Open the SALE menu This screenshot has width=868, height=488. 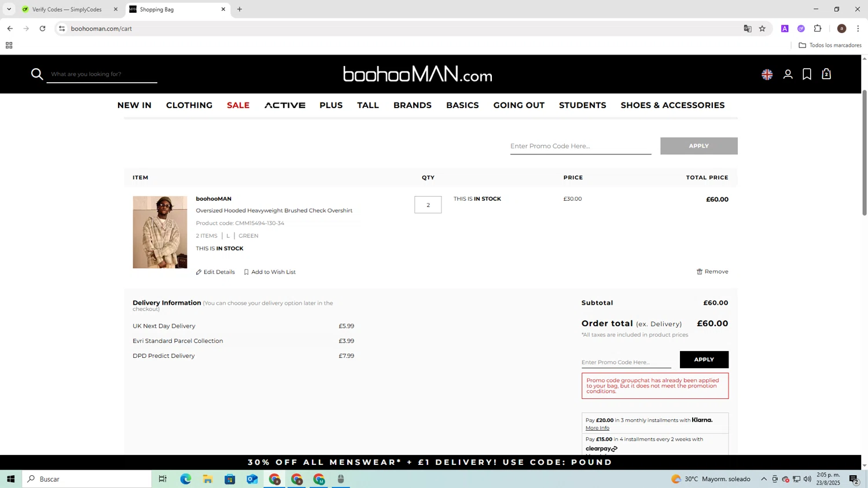[238, 105]
